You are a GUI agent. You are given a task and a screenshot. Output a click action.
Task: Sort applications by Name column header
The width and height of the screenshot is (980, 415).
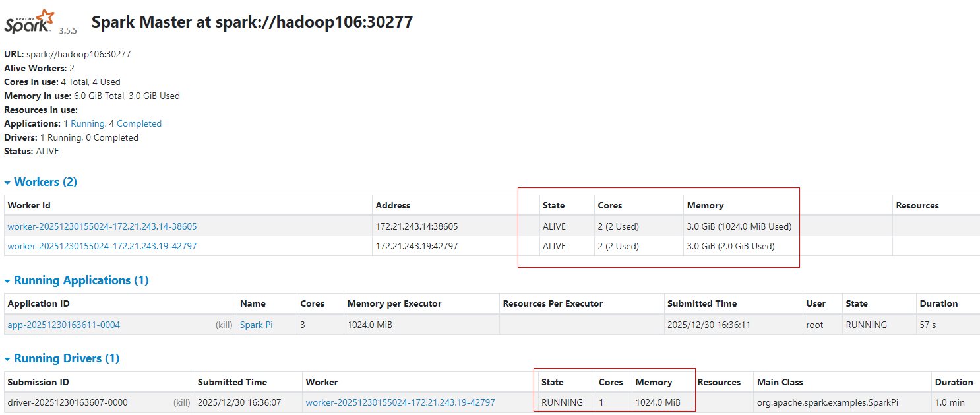click(x=253, y=303)
